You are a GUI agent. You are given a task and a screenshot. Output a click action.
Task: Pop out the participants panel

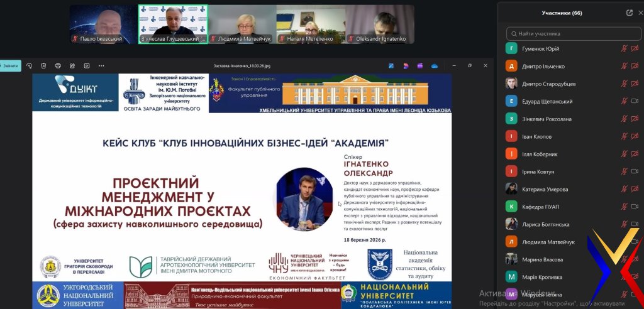click(x=629, y=13)
